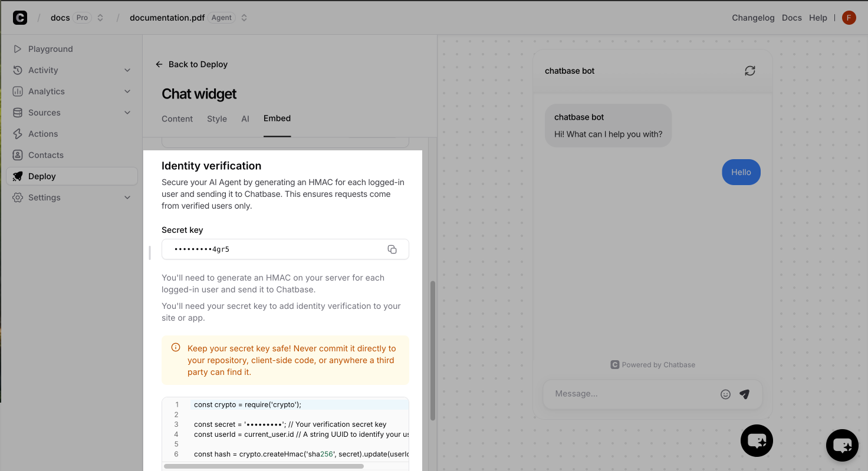Click the 'Secret key' label

pos(182,230)
